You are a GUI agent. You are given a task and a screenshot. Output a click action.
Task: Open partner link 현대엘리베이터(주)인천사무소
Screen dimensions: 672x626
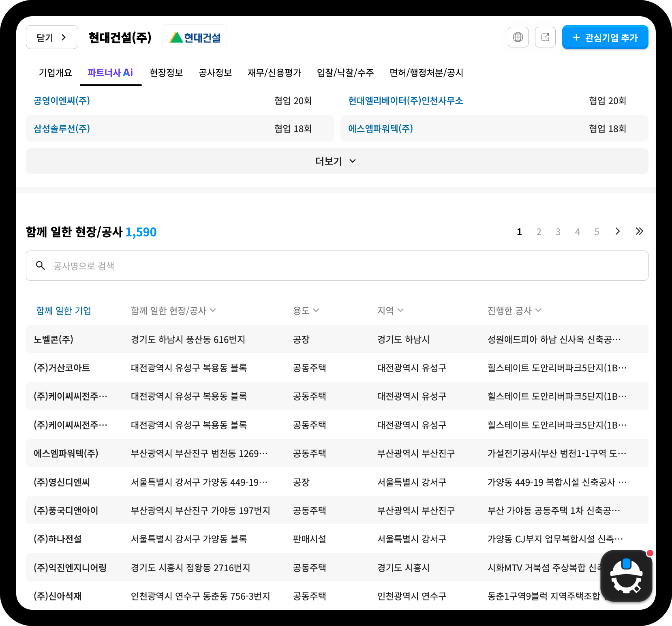(x=406, y=101)
